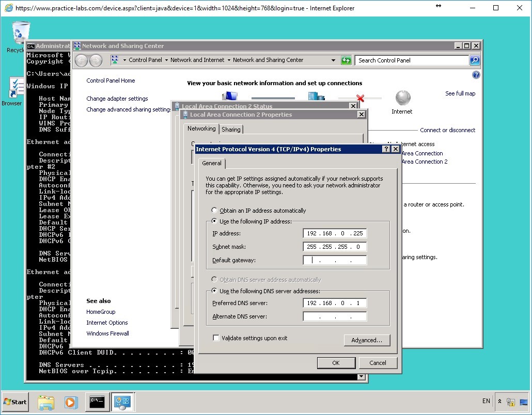This screenshot has height=415, width=532.
Task: Open the Command Prompt from the taskbar
Action: point(97,402)
